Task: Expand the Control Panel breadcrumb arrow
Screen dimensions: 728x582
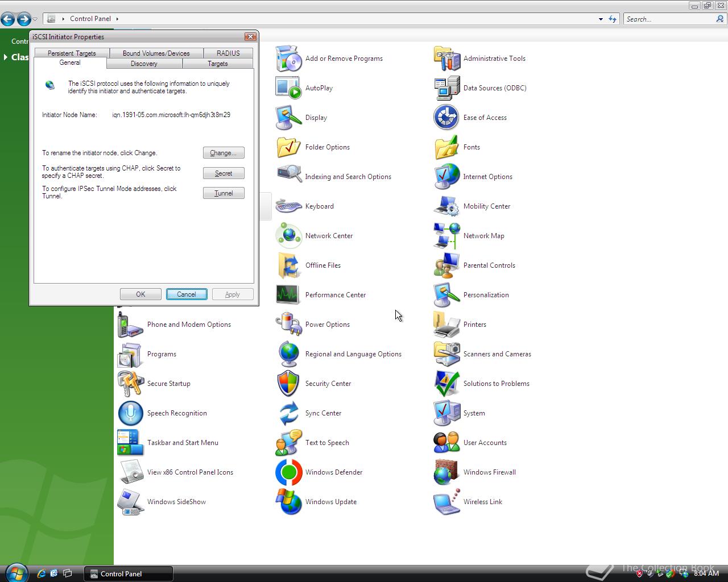Action: point(117,19)
